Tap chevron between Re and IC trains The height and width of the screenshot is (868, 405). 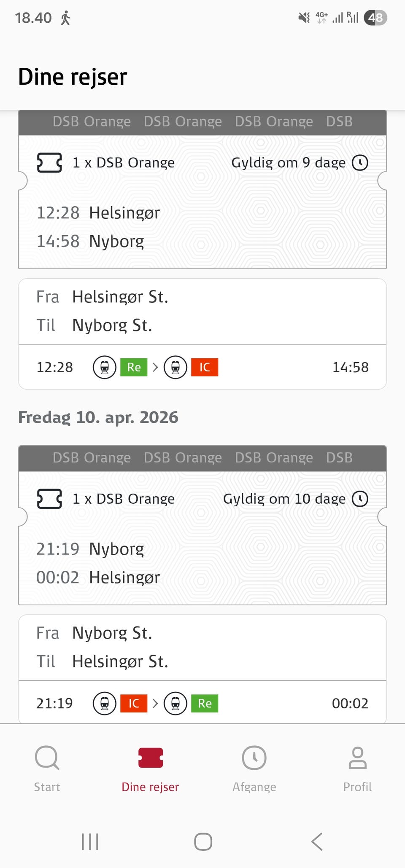(155, 367)
